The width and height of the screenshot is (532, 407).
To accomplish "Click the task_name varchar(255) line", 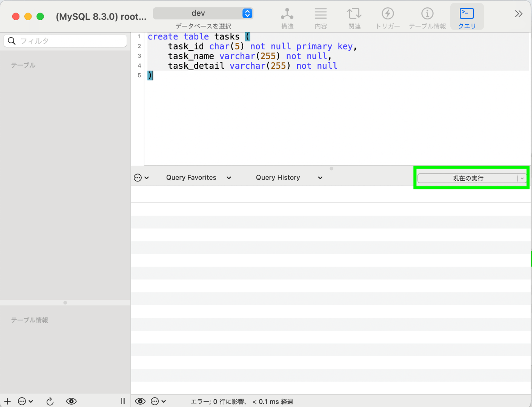I will [250, 56].
